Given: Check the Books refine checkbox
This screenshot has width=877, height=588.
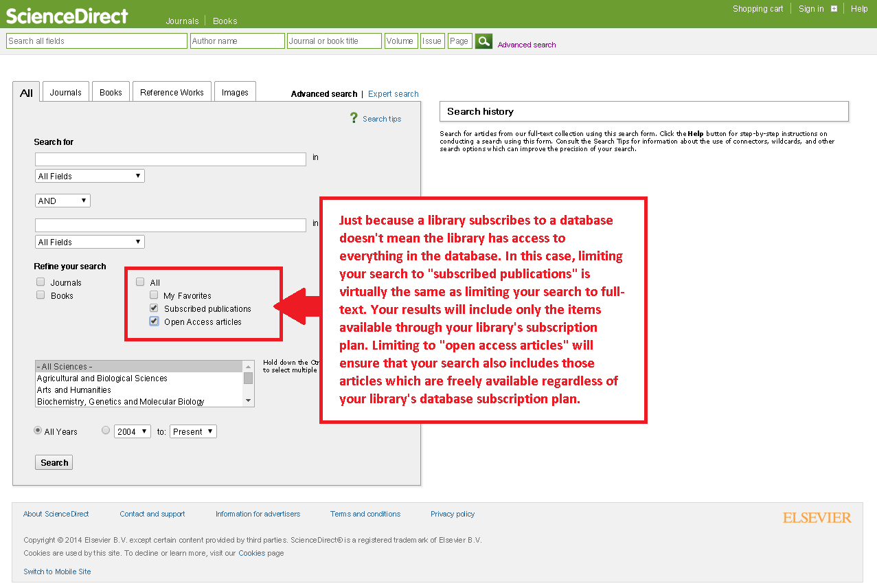Looking at the screenshot, I should 41,295.
